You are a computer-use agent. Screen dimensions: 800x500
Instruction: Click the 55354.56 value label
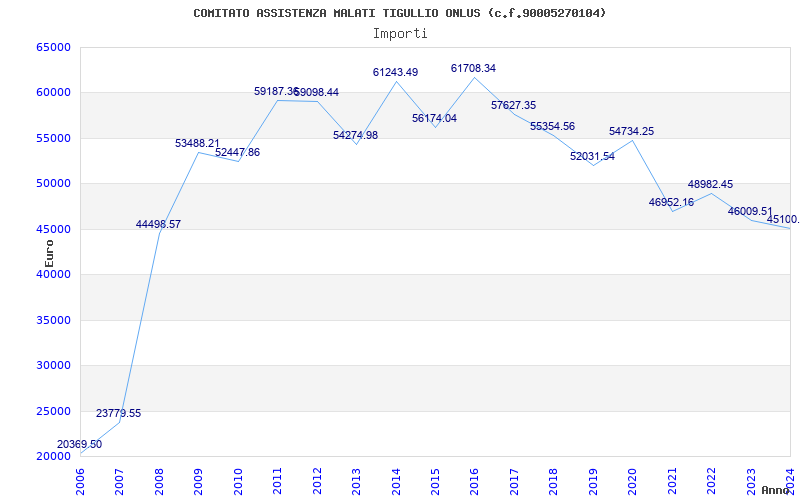553,126
